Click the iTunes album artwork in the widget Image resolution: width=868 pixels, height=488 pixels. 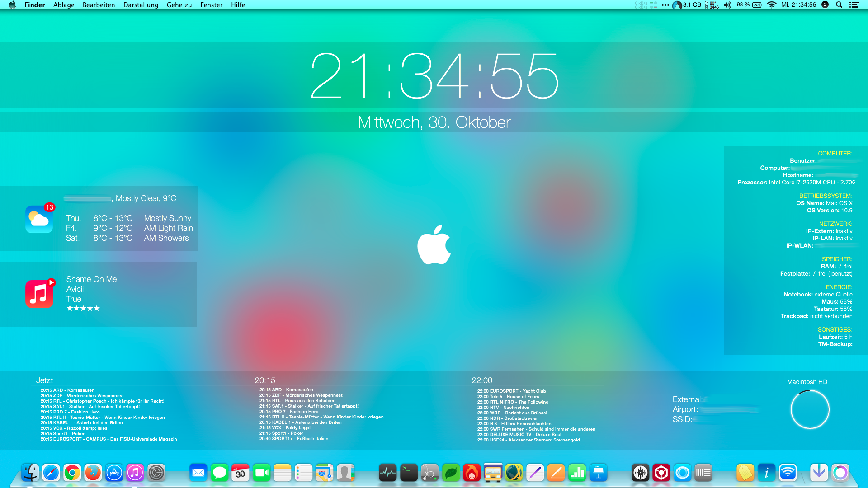coord(39,293)
